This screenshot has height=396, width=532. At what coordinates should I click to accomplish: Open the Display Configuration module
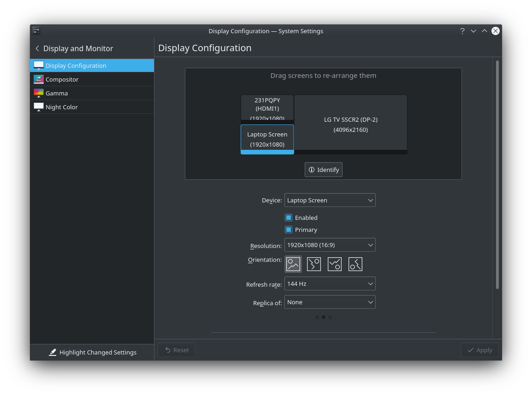pos(92,65)
